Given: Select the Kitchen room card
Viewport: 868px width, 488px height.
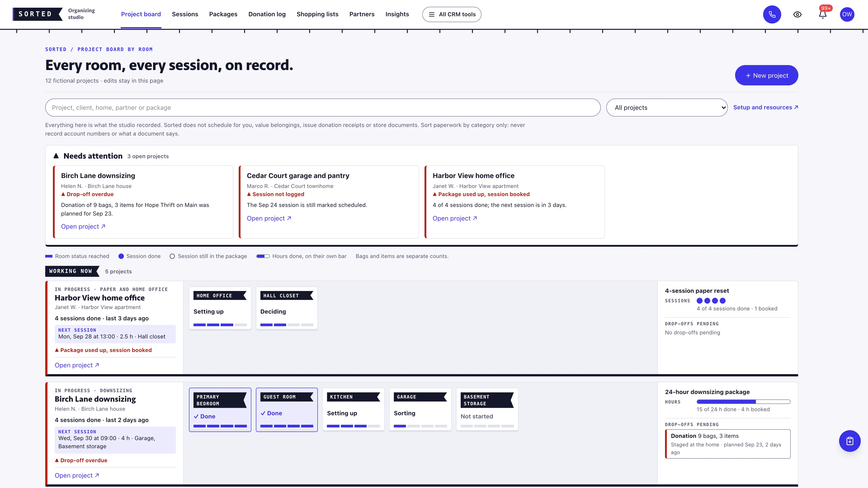Looking at the screenshot, I should [x=354, y=410].
